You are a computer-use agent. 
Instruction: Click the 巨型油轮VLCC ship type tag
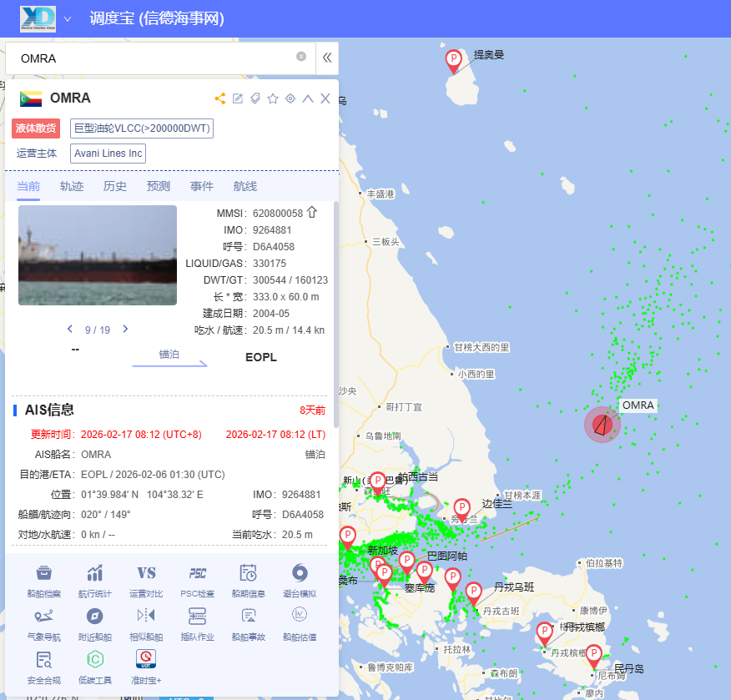coord(142,128)
